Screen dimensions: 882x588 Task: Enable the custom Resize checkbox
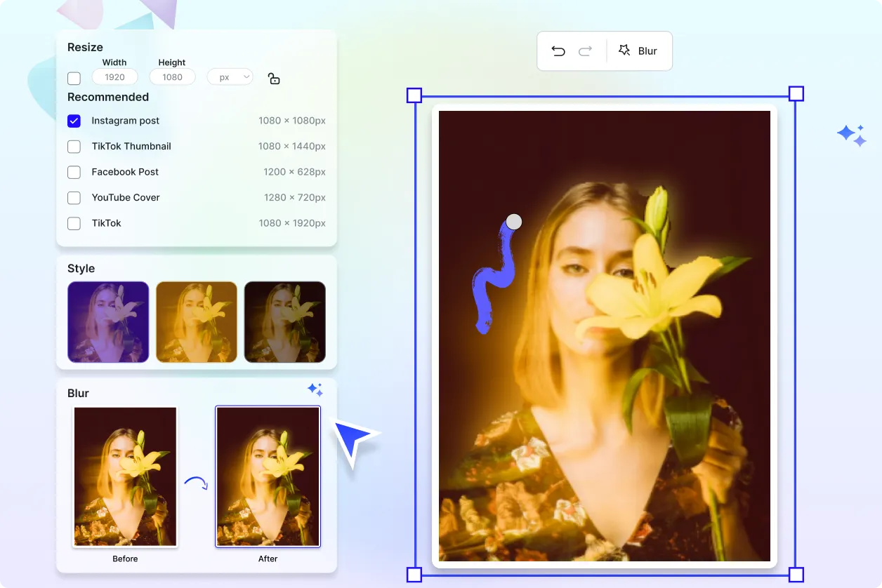coord(74,78)
